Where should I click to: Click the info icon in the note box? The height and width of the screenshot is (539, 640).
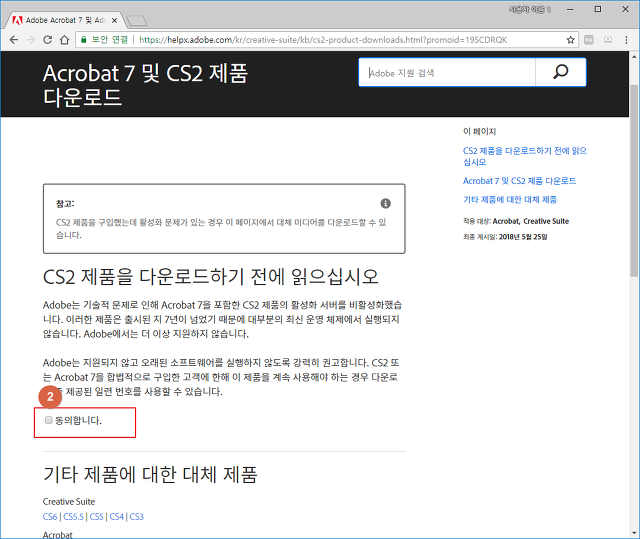point(385,203)
